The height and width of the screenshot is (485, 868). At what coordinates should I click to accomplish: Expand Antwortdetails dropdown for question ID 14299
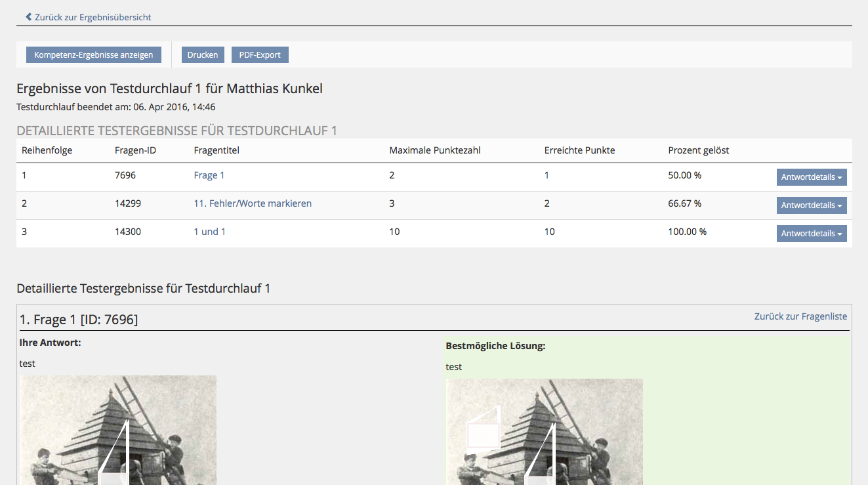[811, 205]
